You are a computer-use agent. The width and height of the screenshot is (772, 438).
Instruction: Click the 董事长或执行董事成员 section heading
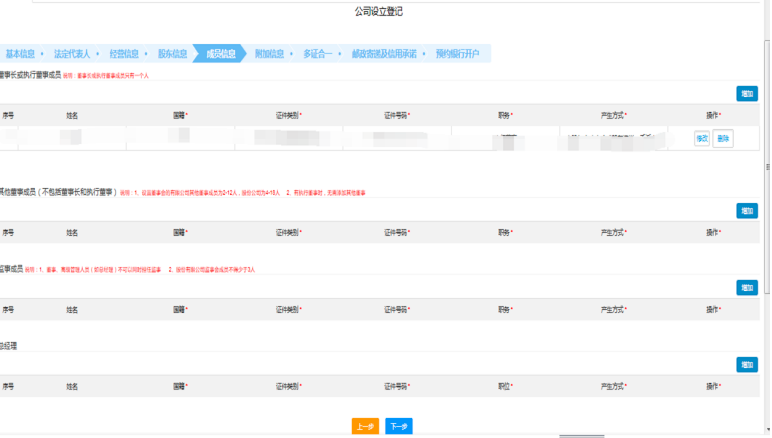pos(30,75)
